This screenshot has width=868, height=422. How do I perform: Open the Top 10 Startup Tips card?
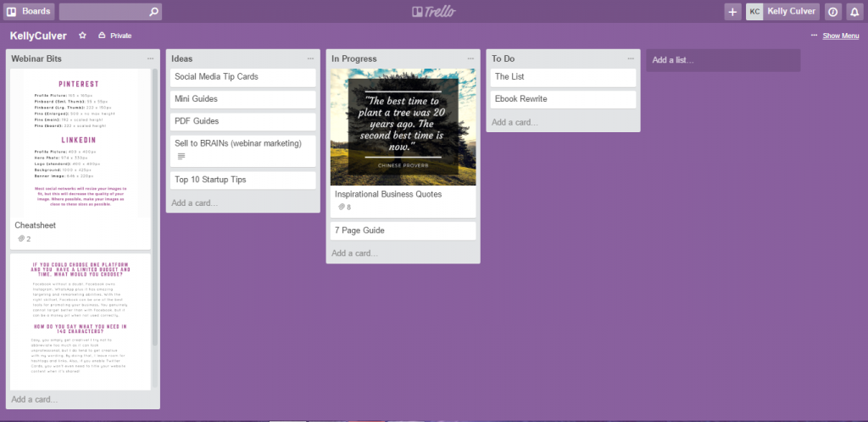(243, 180)
